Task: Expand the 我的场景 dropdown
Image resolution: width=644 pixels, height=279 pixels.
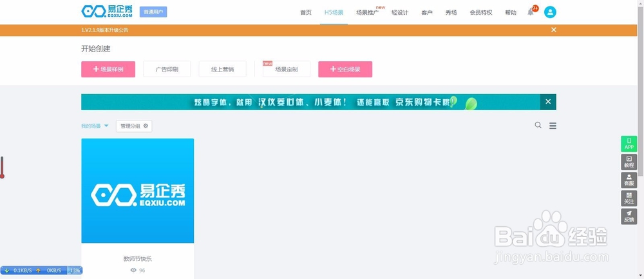Action: pos(95,126)
